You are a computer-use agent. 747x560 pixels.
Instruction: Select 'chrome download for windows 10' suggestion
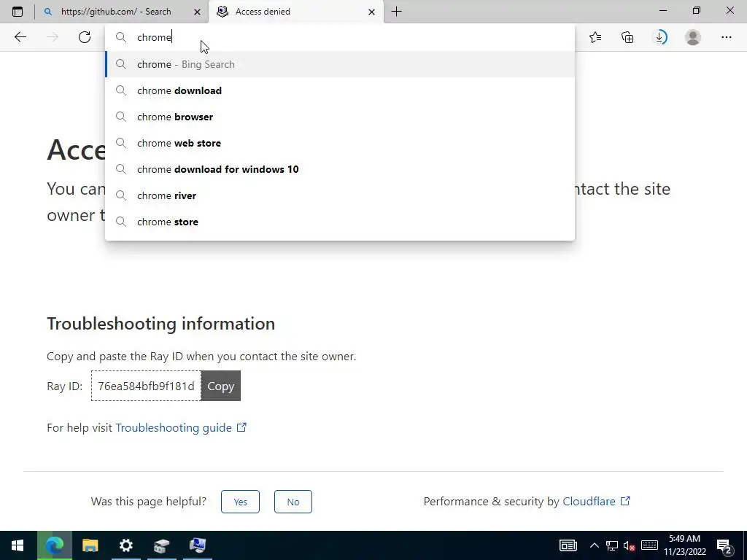340,169
